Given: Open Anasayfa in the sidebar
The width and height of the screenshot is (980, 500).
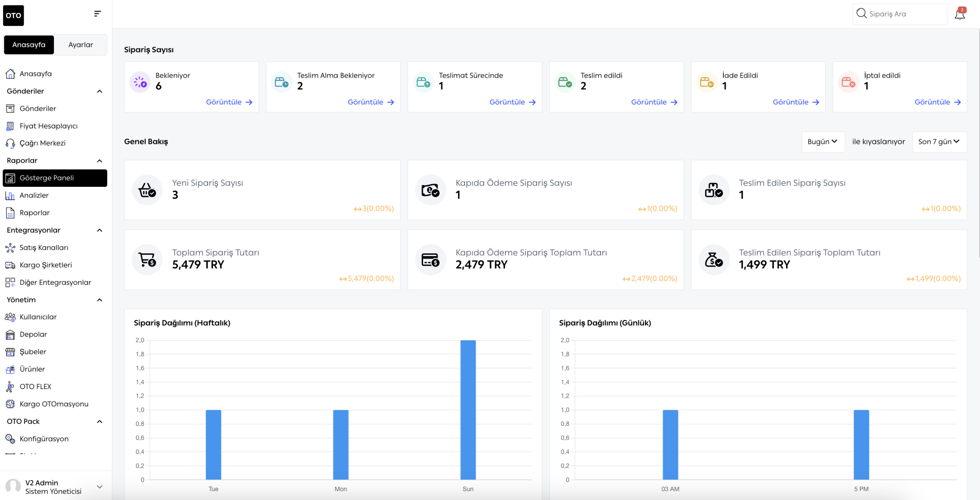Looking at the screenshot, I should [x=55, y=74].
